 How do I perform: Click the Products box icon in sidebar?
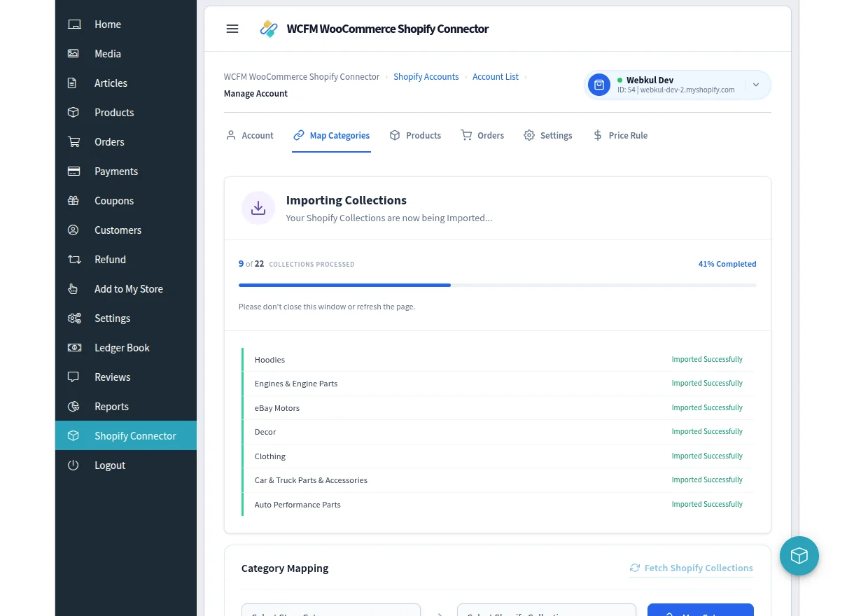[x=73, y=113]
